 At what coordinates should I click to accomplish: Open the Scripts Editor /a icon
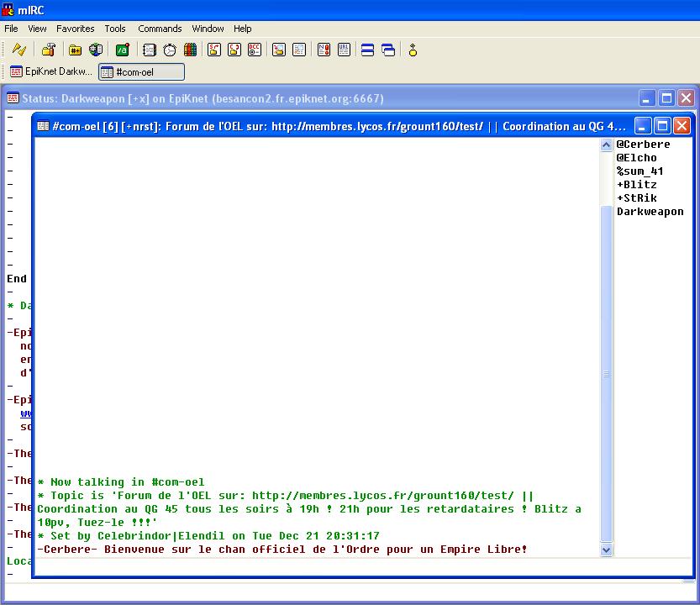123,50
